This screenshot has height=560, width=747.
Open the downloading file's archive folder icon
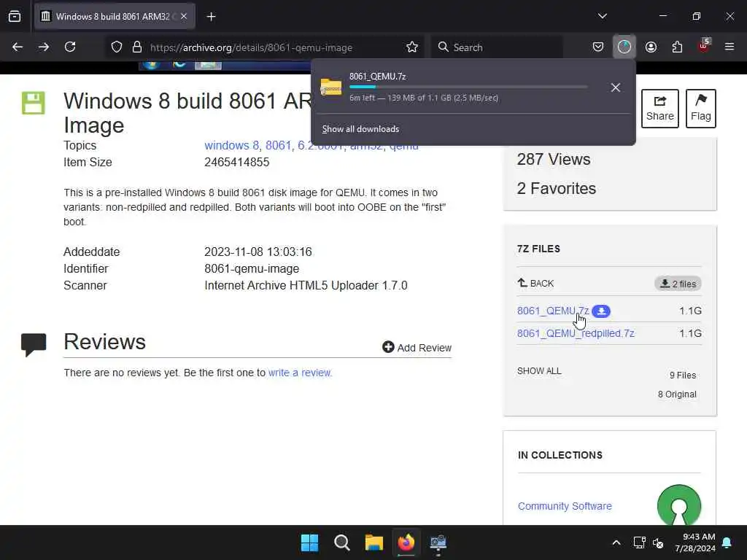click(331, 87)
